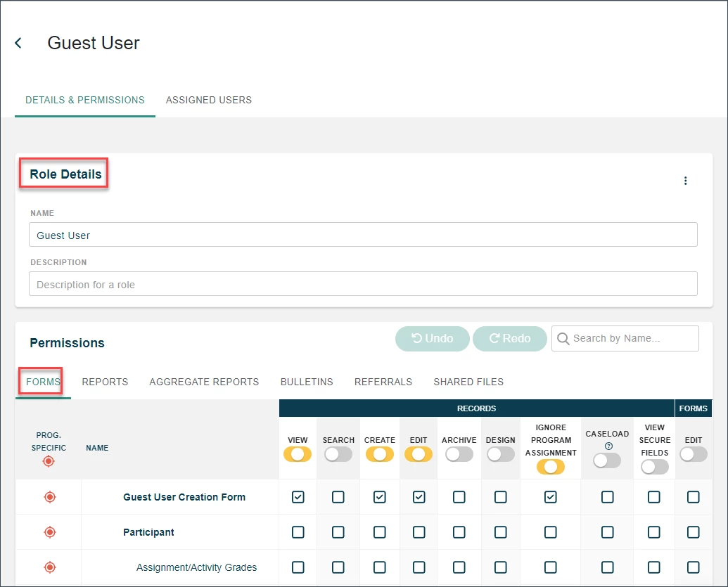Click the Prog. Specific header target icon
Viewport: 728px width, 587px height.
(x=49, y=461)
